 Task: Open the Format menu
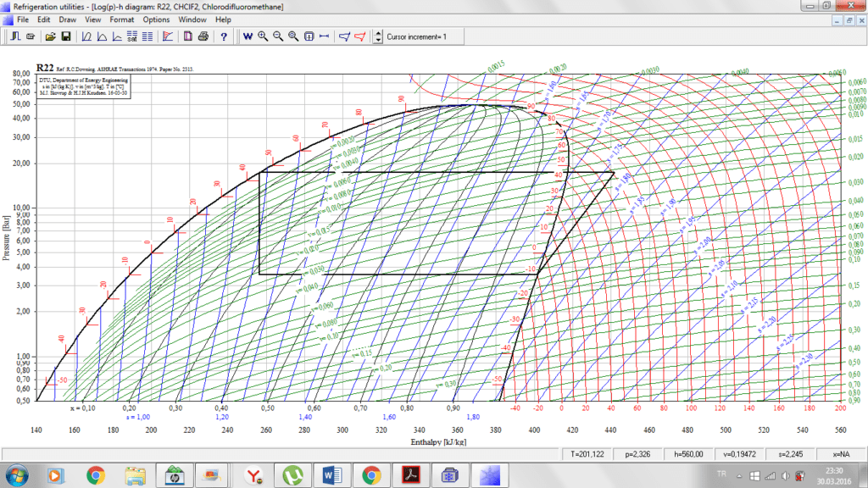click(x=122, y=19)
